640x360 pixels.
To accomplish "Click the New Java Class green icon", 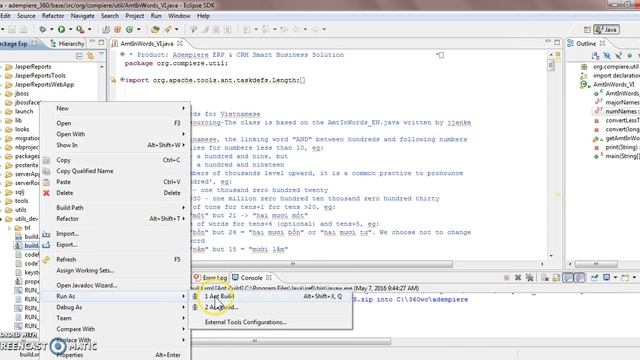I will click(x=129, y=29).
